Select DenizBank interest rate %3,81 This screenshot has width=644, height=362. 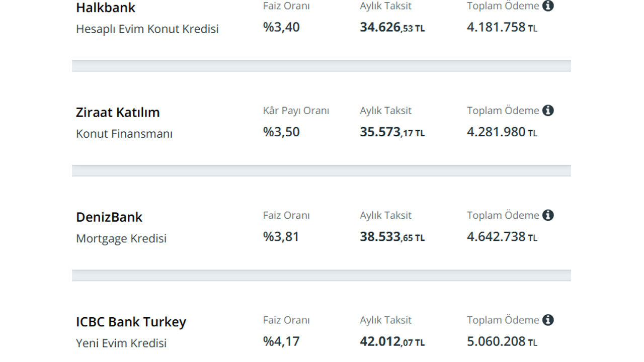tap(281, 236)
